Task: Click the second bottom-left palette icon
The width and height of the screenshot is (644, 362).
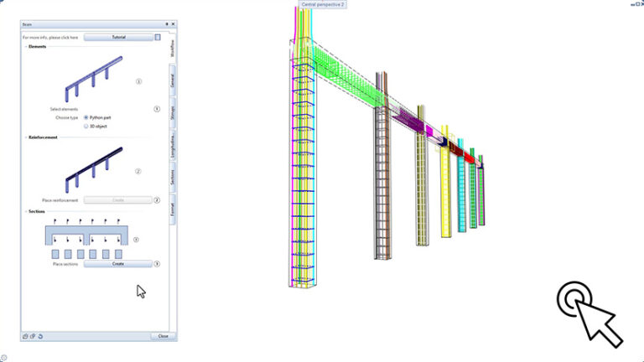Action: 33,336
